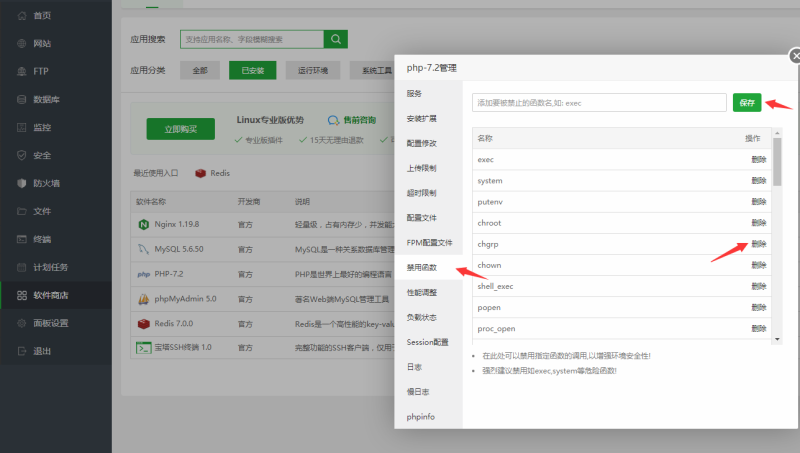The height and width of the screenshot is (453, 800).
Task: Open the FTP sidebar item
Action: [56, 71]
